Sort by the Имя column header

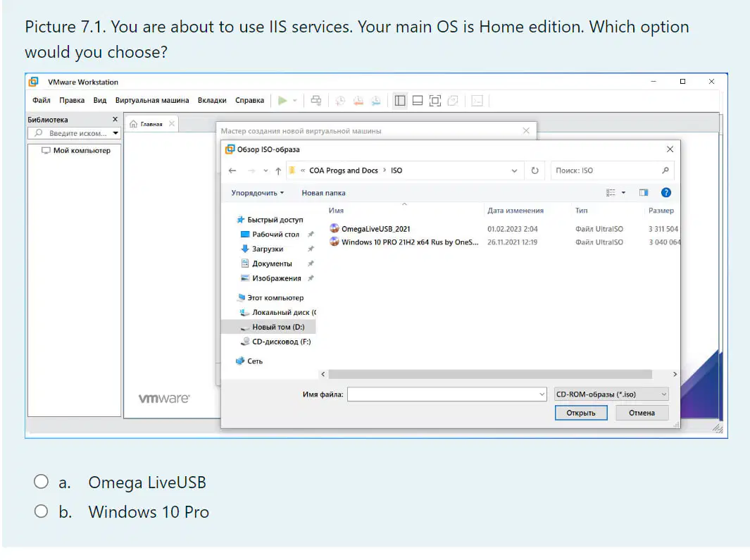[x=336, y=210]
